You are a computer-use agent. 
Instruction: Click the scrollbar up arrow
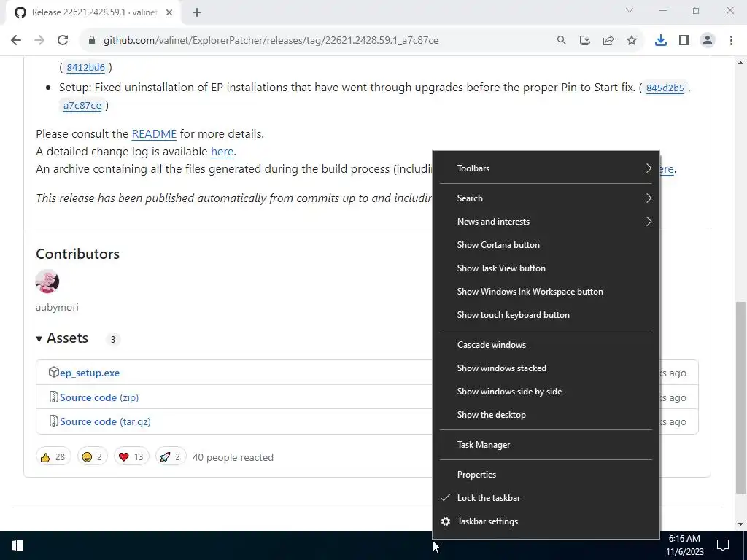pos(740,63)
